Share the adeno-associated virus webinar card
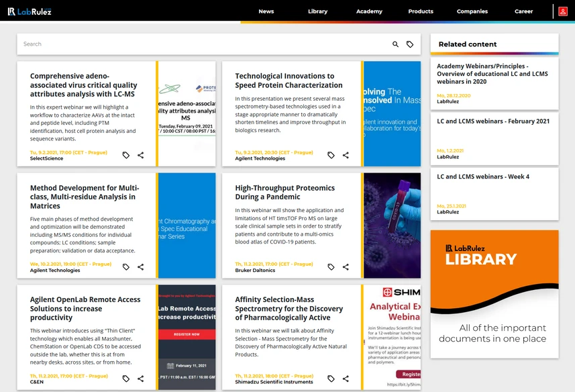 (x=140, y=155)
